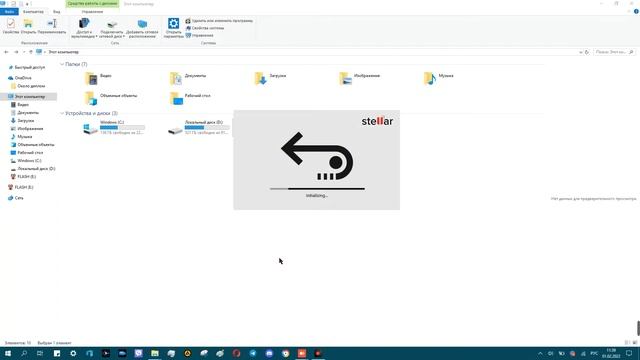
Task: Click the Stellar splash progress bar
Action: [317, 189]
